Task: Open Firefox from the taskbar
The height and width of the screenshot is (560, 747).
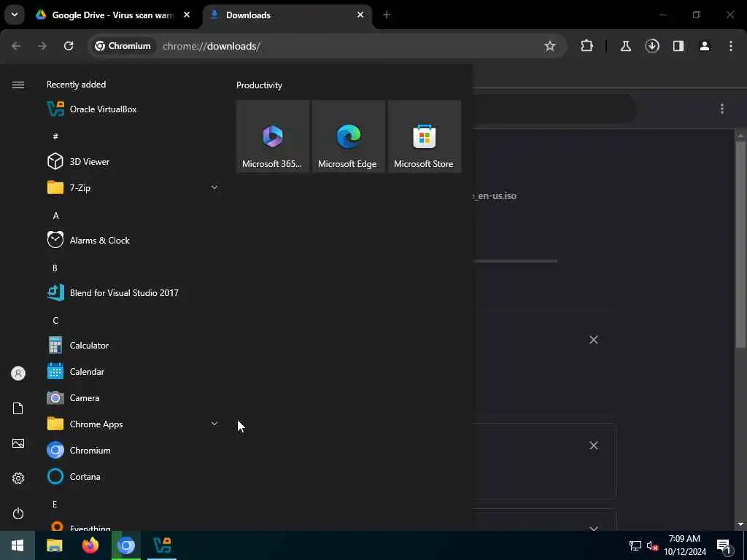Action: [x=90, y=545]
